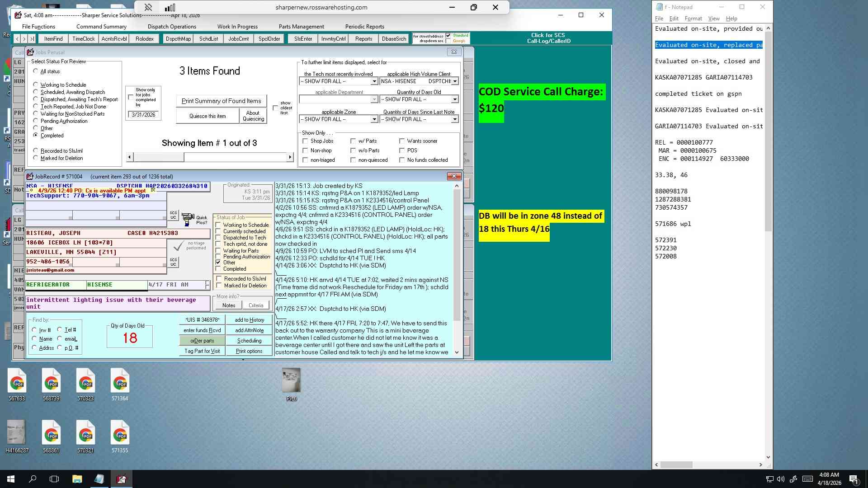Check the Waiting for Parts job status
The image size is (868, 488).
tap(218, 251)
